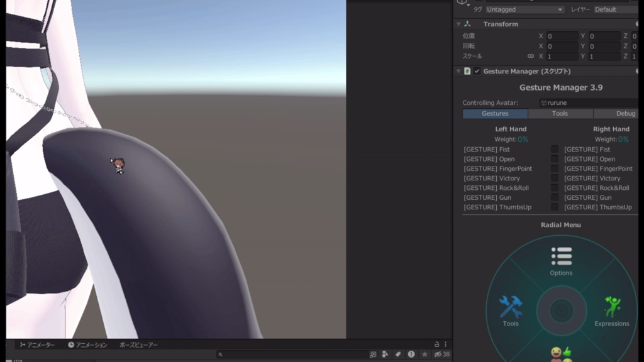644x362 pixels.
Task: Click the favorites star icon
Action: (x=425, y=354)
